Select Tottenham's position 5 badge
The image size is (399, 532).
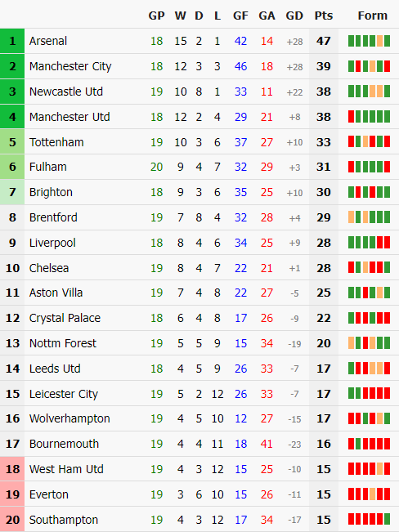[12, 142]
